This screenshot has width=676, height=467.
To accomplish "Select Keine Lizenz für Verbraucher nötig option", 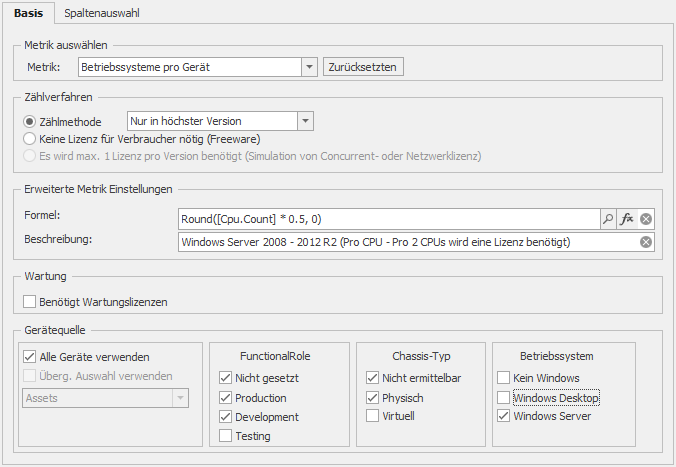I will [29, 139].
